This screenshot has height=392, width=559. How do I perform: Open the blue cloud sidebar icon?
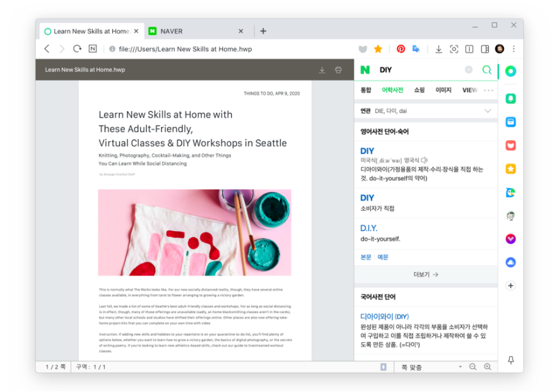[510, 263]
